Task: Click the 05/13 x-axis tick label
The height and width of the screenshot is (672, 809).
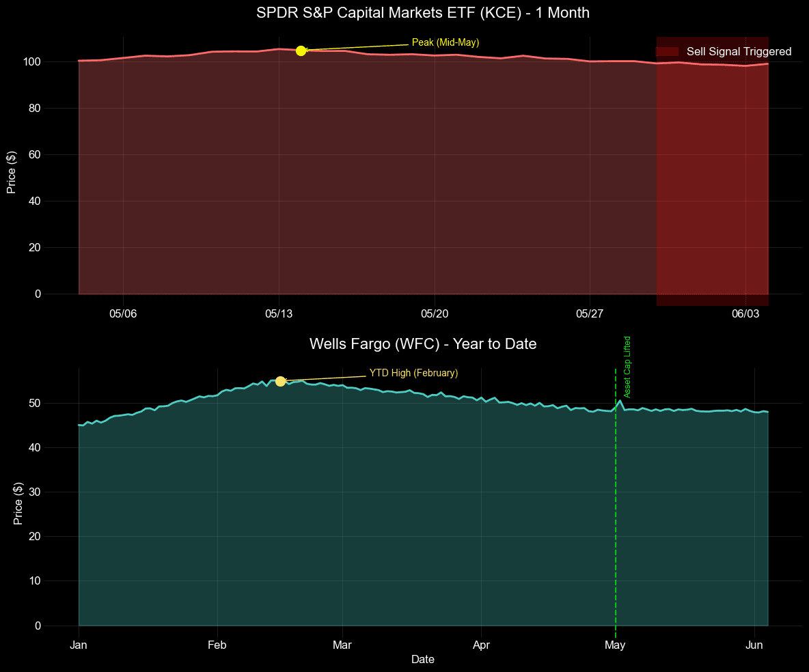Action: click(279, 314)
